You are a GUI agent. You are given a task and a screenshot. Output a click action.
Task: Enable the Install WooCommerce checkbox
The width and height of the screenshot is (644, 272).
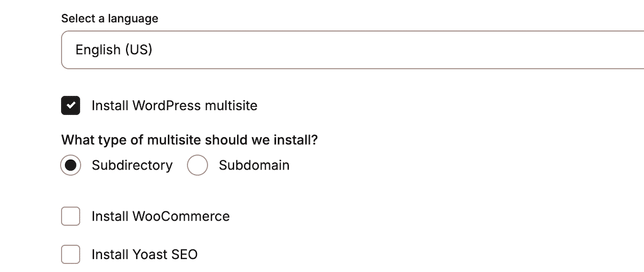click(x=70, y=216)
